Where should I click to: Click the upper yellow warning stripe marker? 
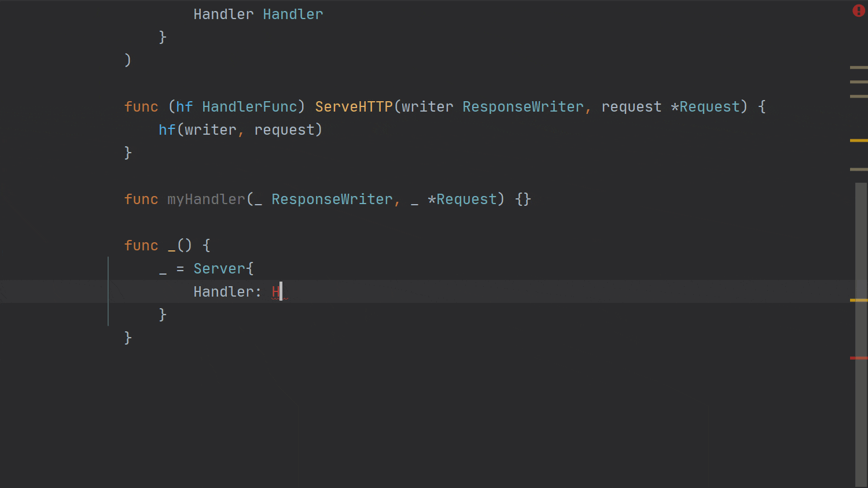858,141
